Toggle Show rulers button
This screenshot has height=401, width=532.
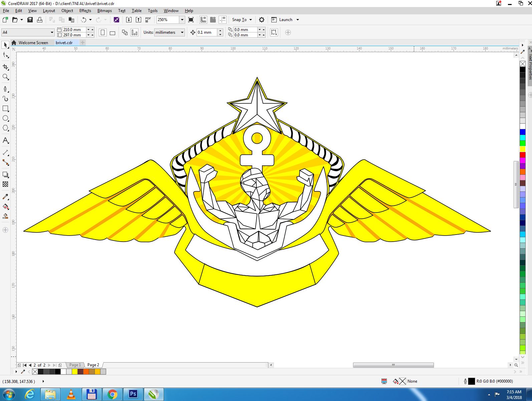click(x=203, y=20)
